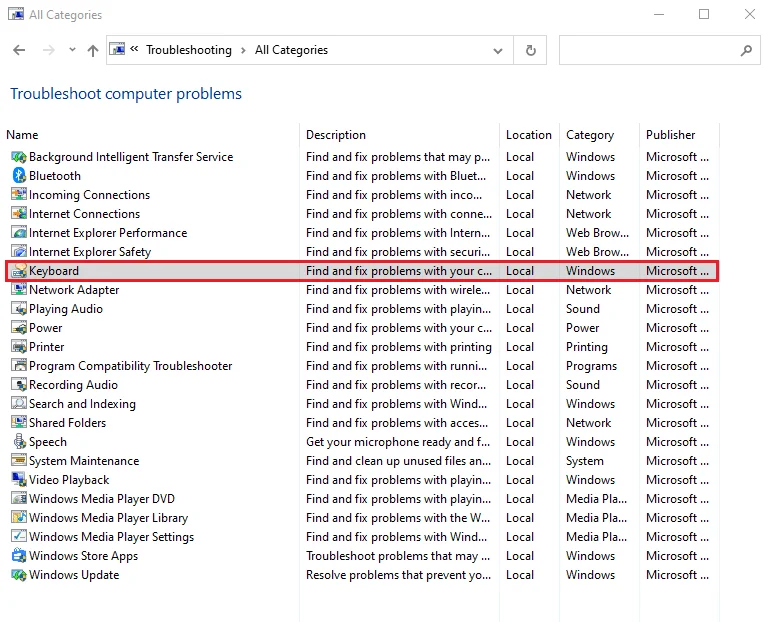Click the Internet Connections icon
The height and width of the screenshot is (622, 772).
(x=19, y=214)
